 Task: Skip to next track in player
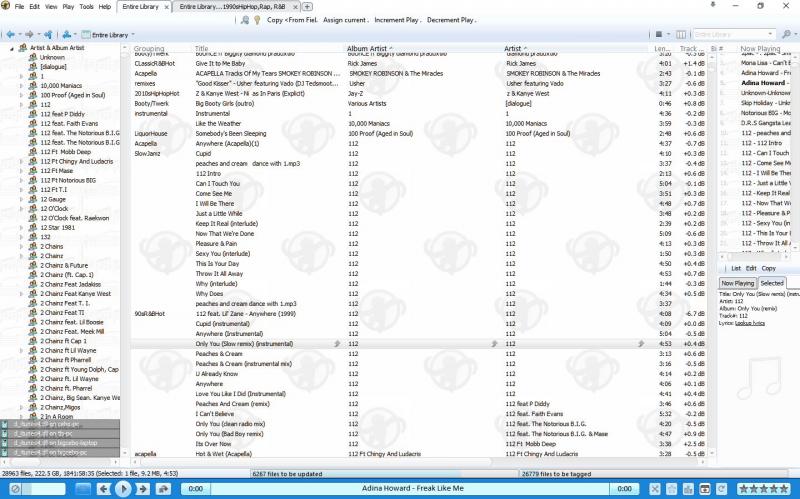click(142, 489)
